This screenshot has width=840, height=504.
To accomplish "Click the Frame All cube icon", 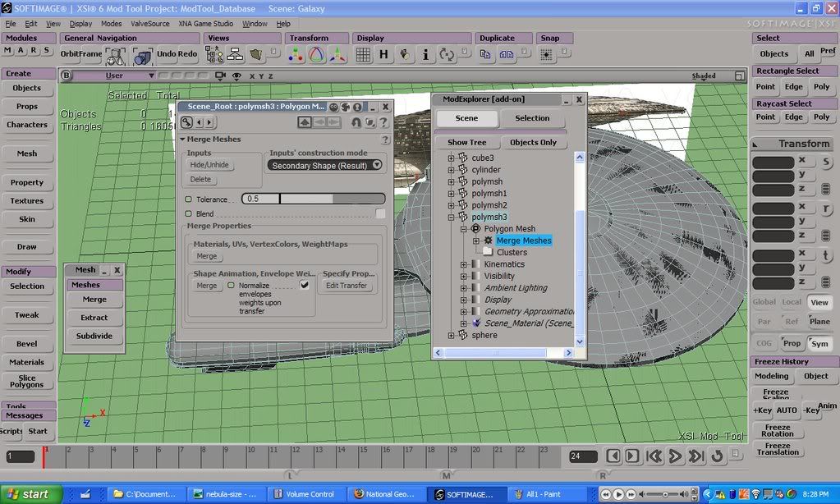I will (x=143, y=56).
